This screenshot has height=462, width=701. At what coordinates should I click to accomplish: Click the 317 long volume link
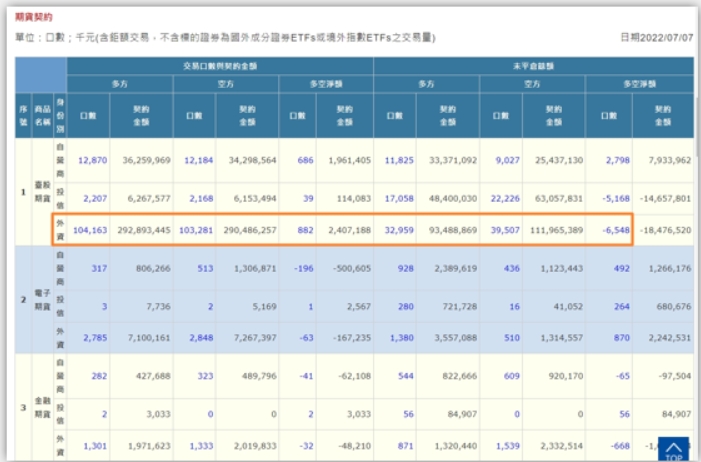(99, 268)
